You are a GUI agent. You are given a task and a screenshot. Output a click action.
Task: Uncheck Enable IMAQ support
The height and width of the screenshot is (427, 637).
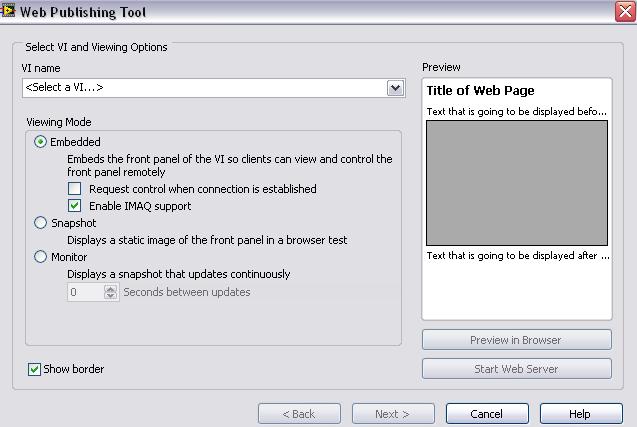tap(74, 206)
